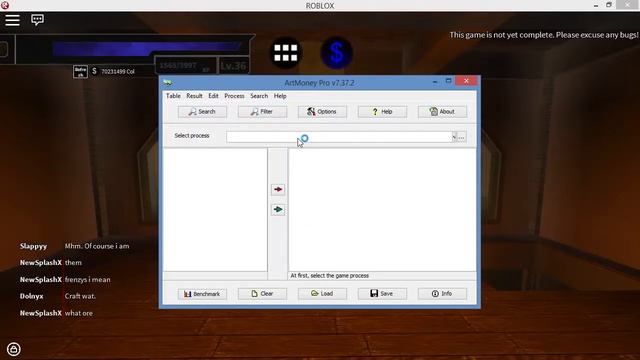The width and height of the screenshot is (640, 360).
Task: Click the Search button in ArtMoney
Action: click(x=202, y=111)
